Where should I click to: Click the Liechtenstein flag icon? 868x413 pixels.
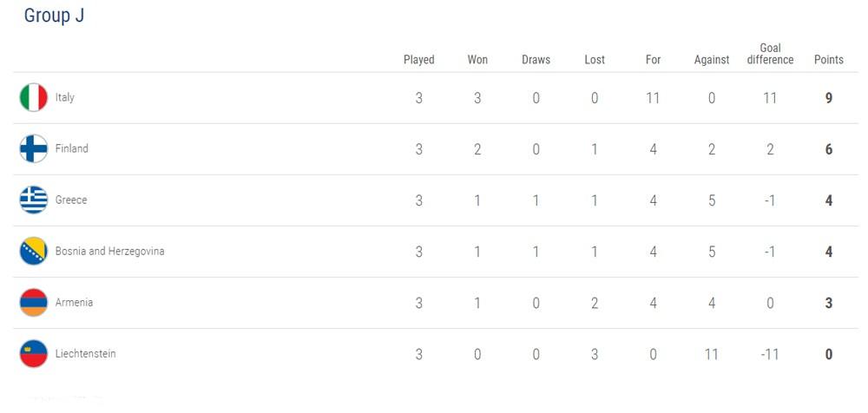34,354
